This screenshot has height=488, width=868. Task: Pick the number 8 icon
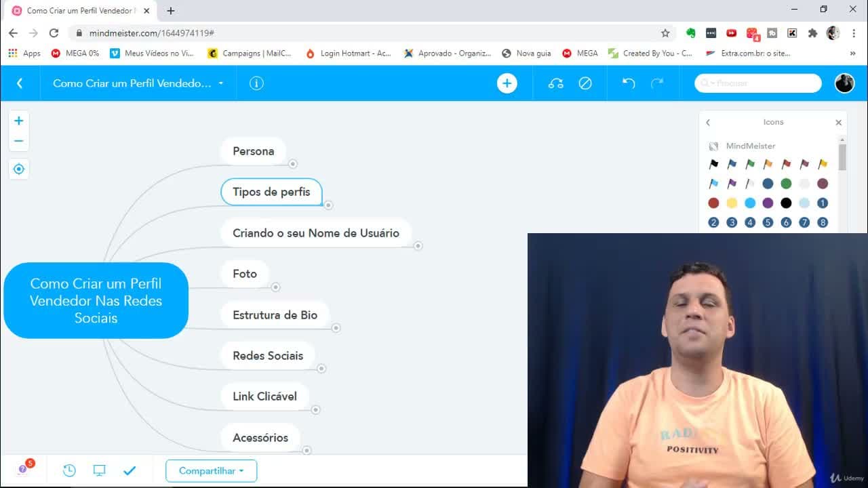[823, 222]
